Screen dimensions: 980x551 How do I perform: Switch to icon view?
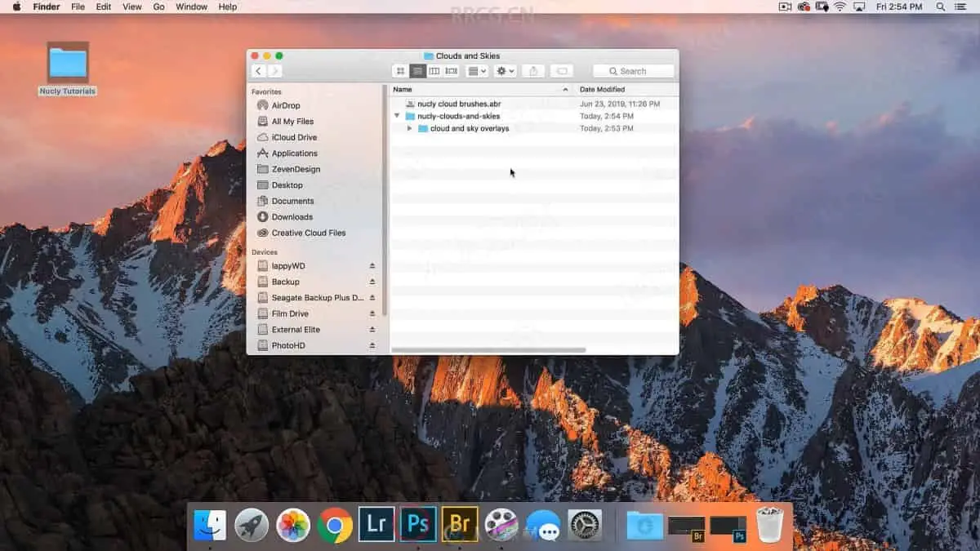pos(400,71)
